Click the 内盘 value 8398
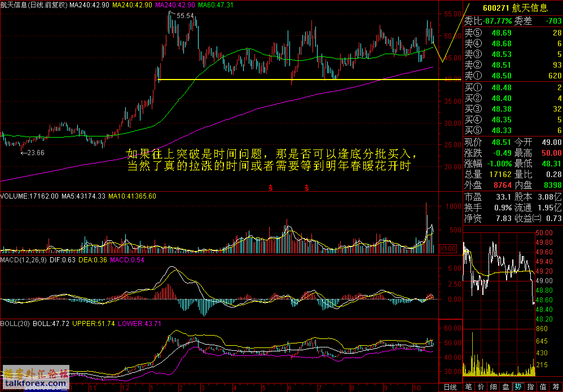563x392 pixels. tap(553, 185)
